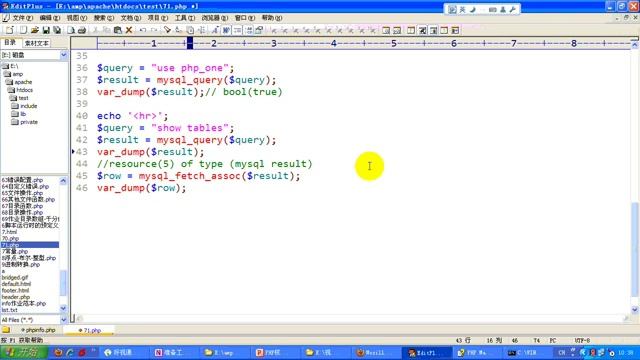
Task: Select 70.php in the file list
Action: 11,238
